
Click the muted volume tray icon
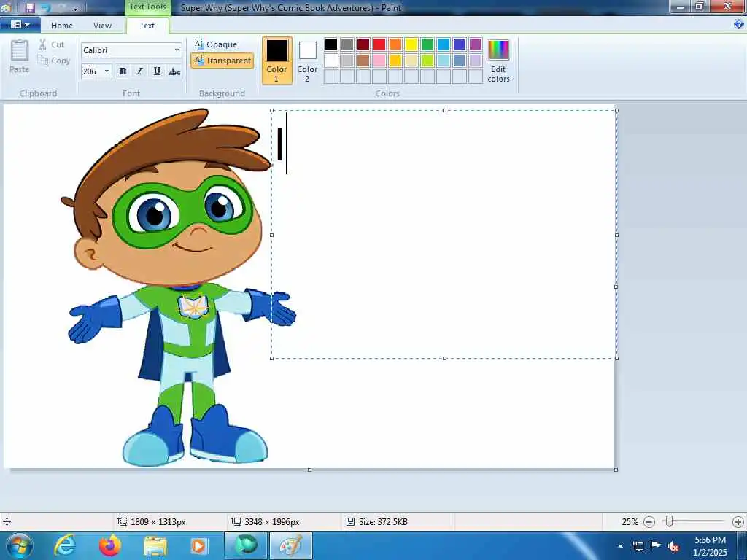click(x=673, y=546)
